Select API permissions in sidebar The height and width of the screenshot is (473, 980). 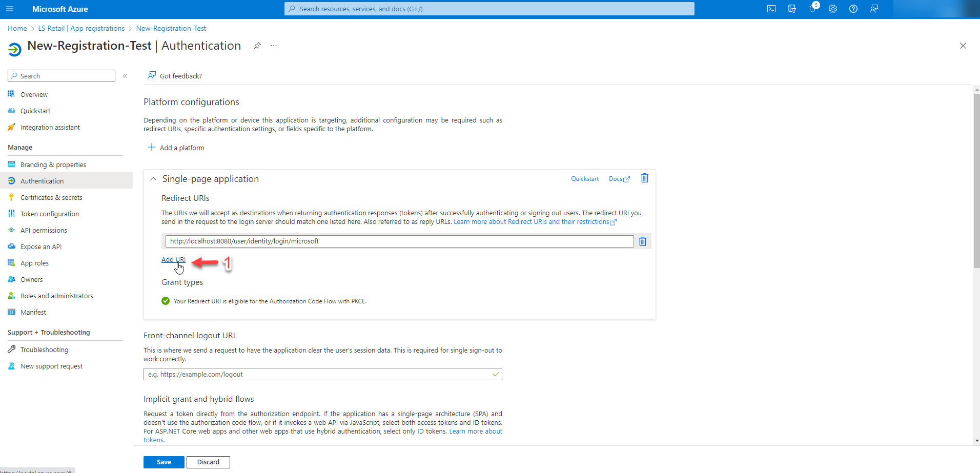pyautogui.click(x=44, y=230)
